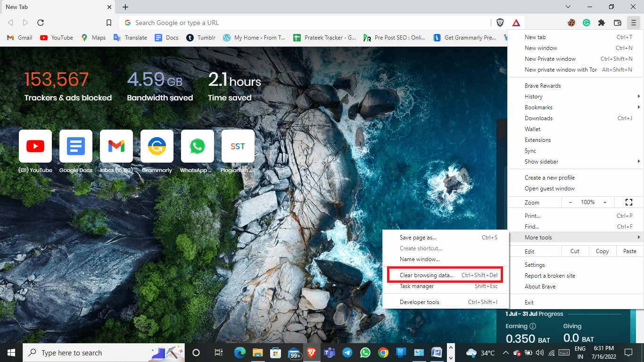Choose Open guest window
Screen dimensions: 644x362
pos(576,189)
